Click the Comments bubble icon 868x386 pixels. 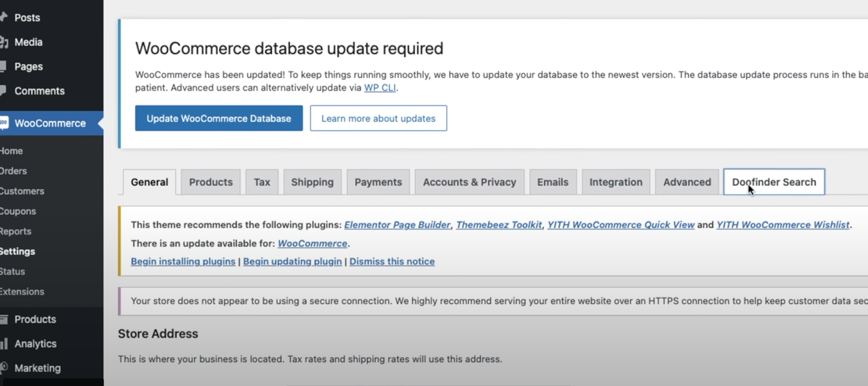tap(3, 91)
